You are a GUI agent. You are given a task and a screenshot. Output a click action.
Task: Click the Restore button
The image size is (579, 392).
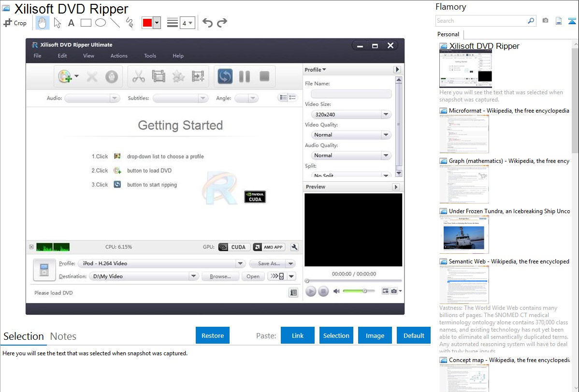(x=213, y=335)
